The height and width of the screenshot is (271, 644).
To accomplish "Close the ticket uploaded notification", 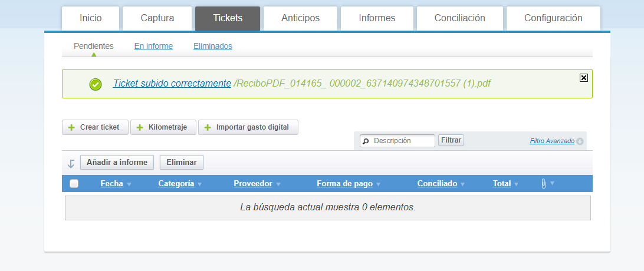I will (584, 78).
